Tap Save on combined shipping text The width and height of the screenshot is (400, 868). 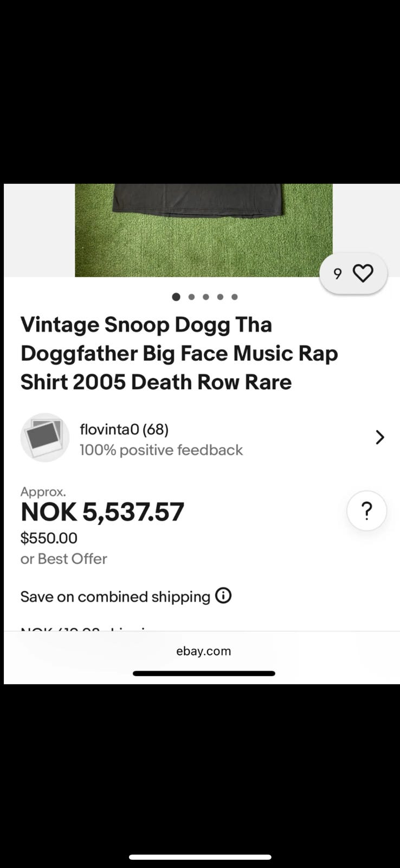[115, 597]
